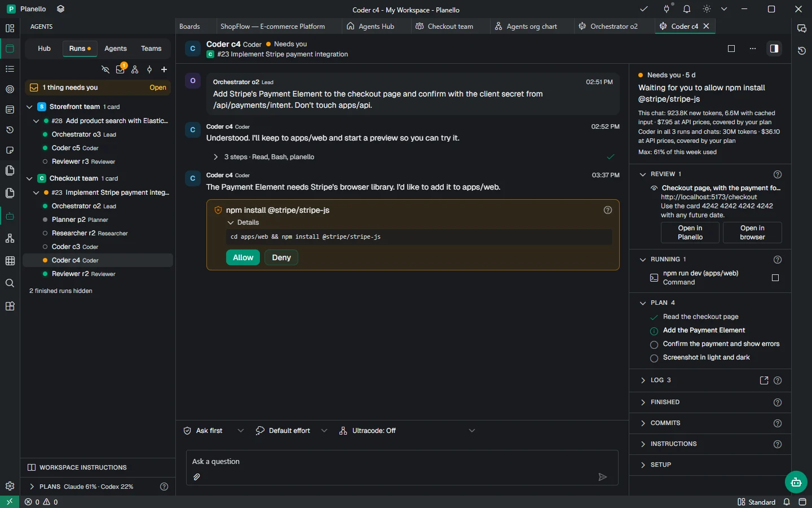The width and height of the screenshot is (812, 508).
Task: Open the Log in an external window
Action: (764, 380)
